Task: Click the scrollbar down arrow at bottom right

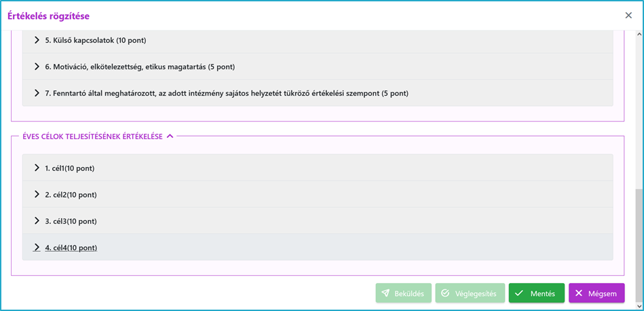Action: coord(639,306)
